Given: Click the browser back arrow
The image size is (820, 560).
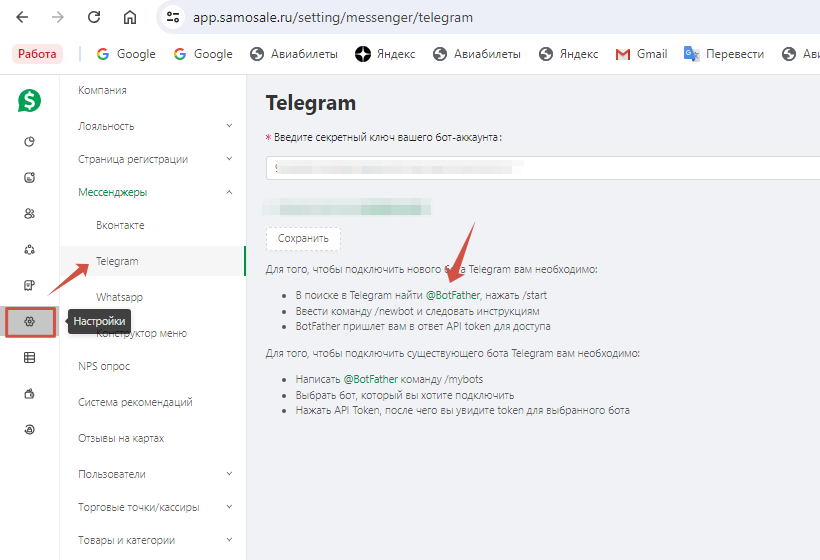Looking at the screenshot, I should 22,17.
